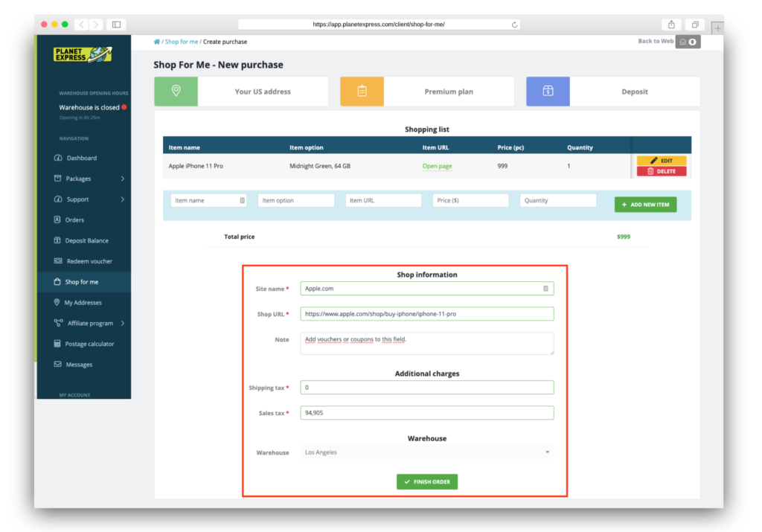Open the item's Open page link

click(x=437, y=166)
